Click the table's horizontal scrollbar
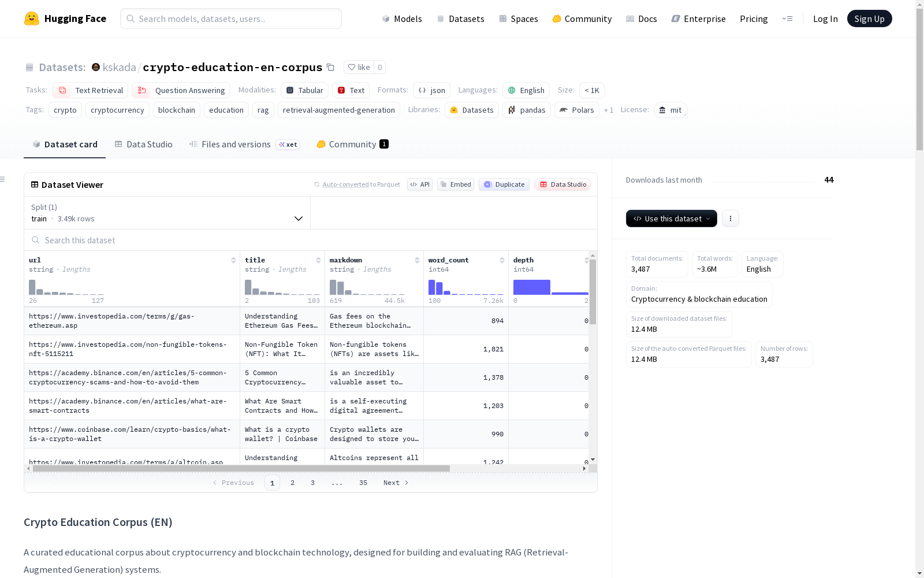The width and height of the screenshot is (924, 578). (241, 468)
